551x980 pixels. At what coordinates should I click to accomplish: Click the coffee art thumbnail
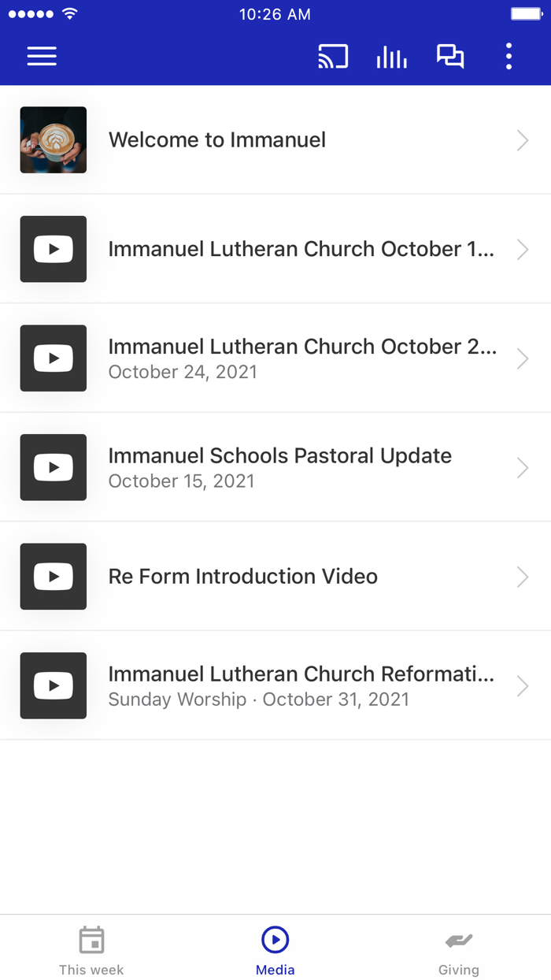[53, 140]
